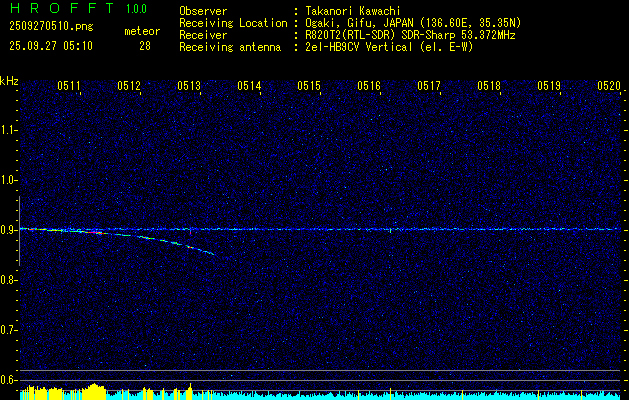The width and height of the screenshot is (629, 400).
Task: Click the 0520 time label
Action: coord(609,87)
